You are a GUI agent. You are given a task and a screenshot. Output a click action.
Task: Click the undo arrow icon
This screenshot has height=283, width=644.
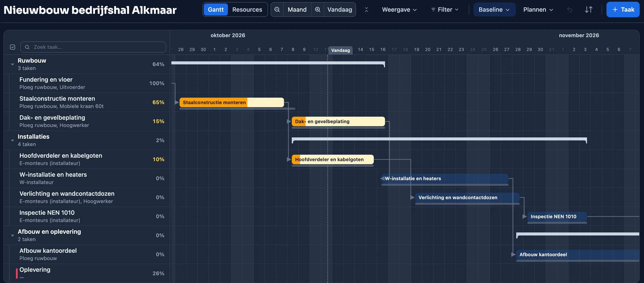pyautogui.click(x=570, y=10)
